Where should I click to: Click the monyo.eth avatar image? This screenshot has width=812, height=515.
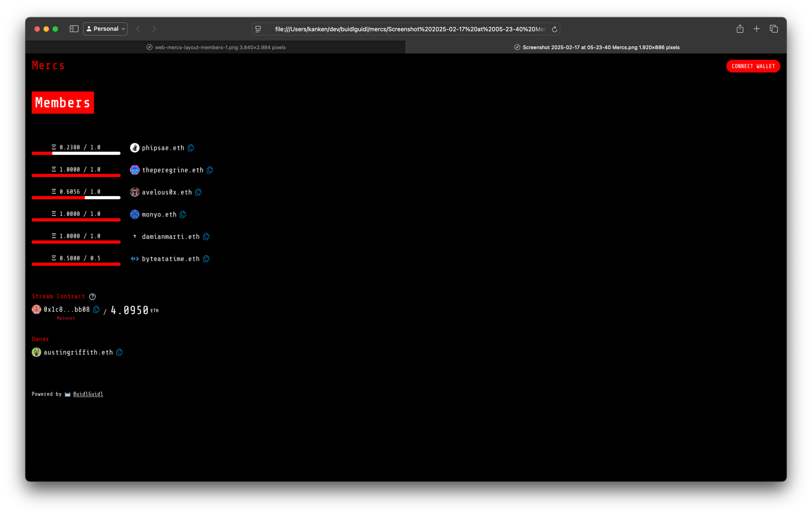[x=135, y=214]
